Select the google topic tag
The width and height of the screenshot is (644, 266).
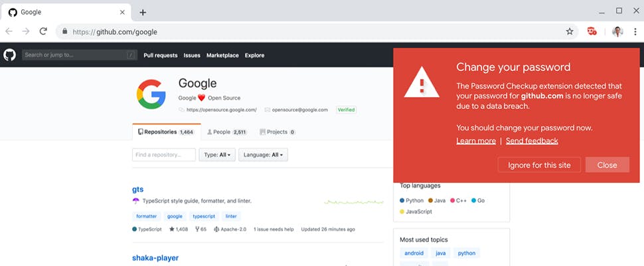[x=175, y=216]
